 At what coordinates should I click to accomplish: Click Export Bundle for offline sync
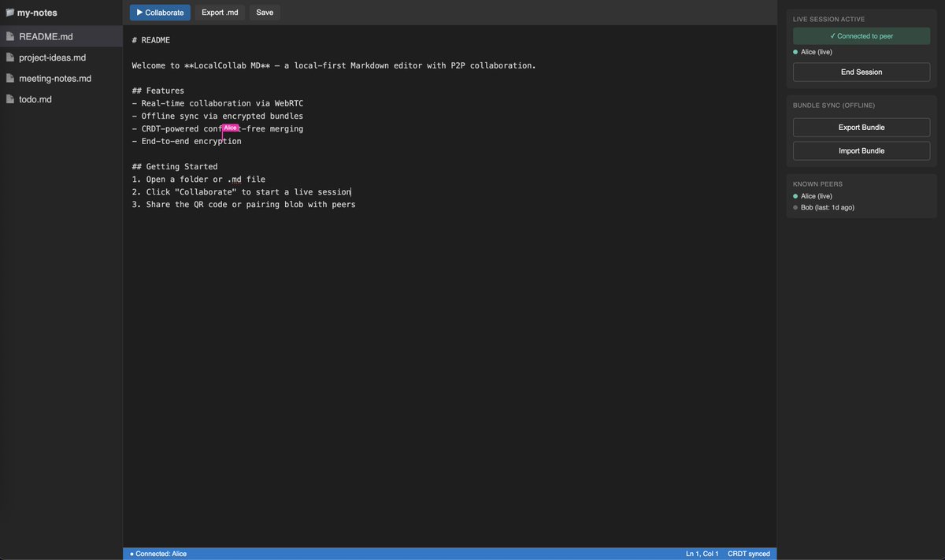(x=862, y=127)
